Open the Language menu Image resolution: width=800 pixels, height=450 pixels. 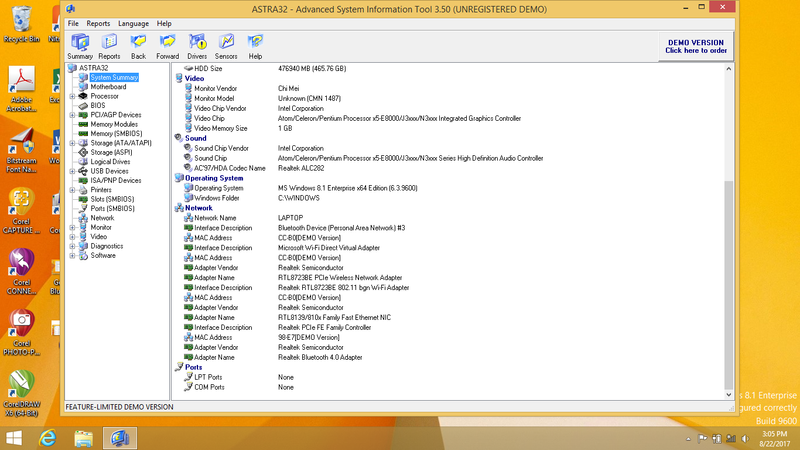(x=132, y=23)
